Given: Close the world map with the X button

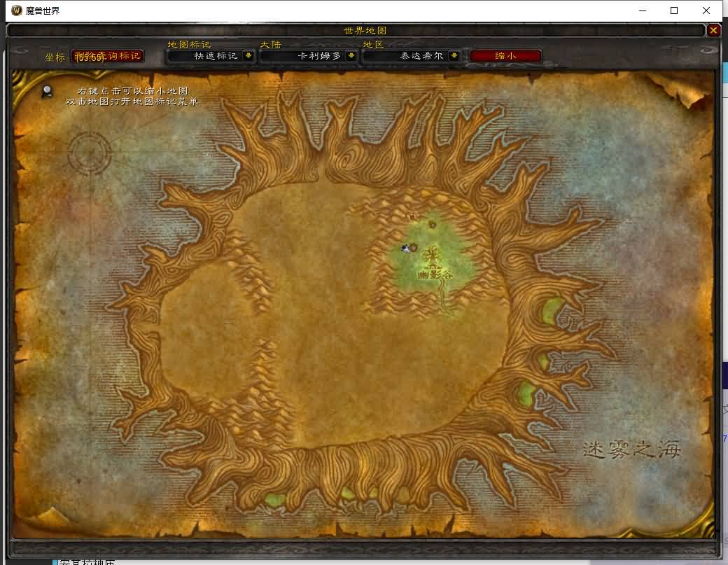Looking at the screenshot, I should click(x=713, y=30).
